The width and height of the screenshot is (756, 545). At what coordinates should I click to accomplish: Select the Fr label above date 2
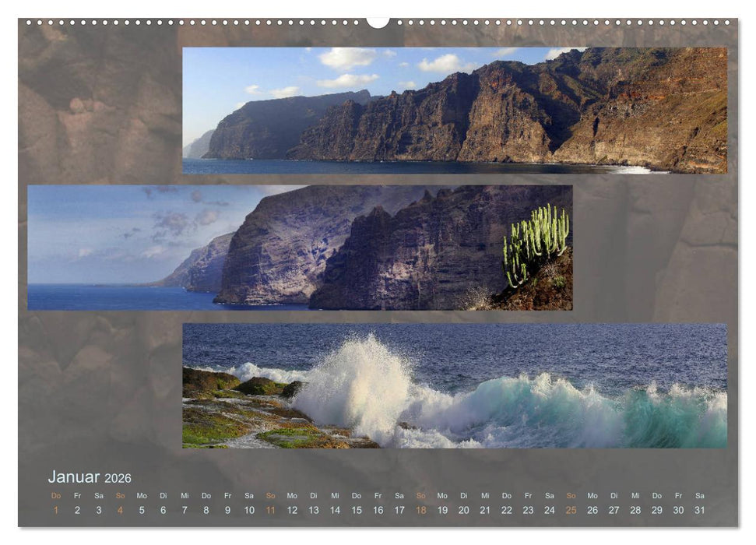coord(78,494)
